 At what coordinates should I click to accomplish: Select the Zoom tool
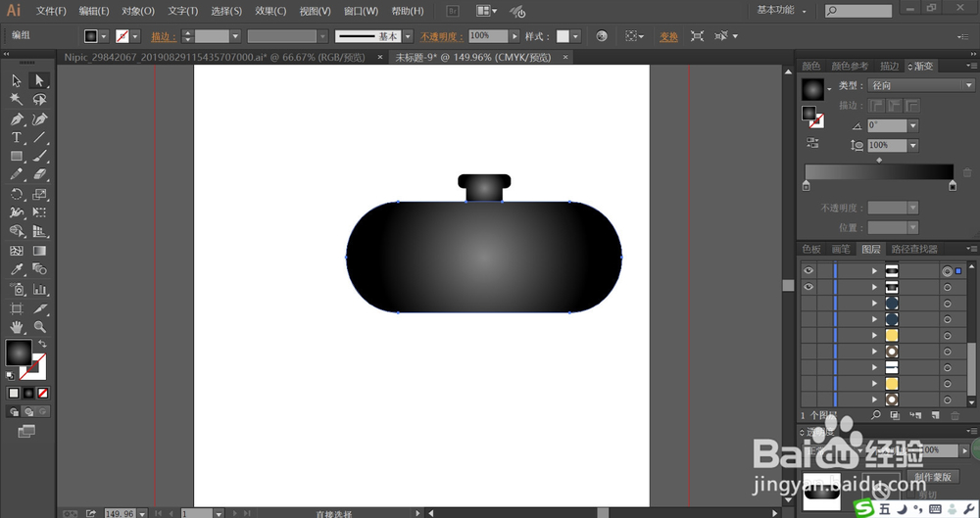(x=39, y=327)
